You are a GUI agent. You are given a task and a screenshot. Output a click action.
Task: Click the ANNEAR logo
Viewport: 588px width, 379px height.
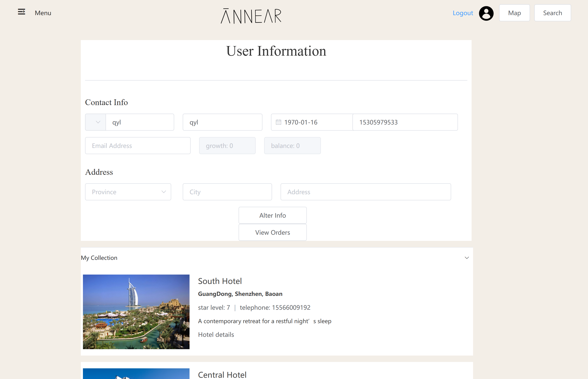251,16
